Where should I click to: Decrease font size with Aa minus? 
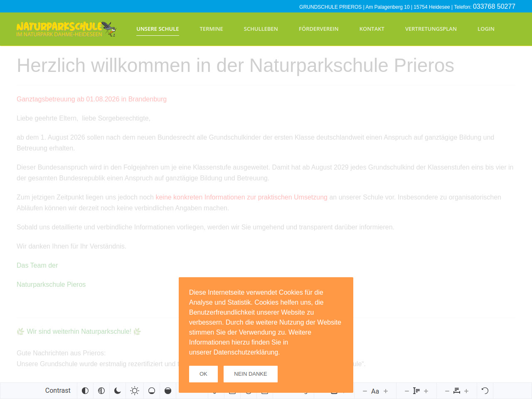click(x=365, y=391)
